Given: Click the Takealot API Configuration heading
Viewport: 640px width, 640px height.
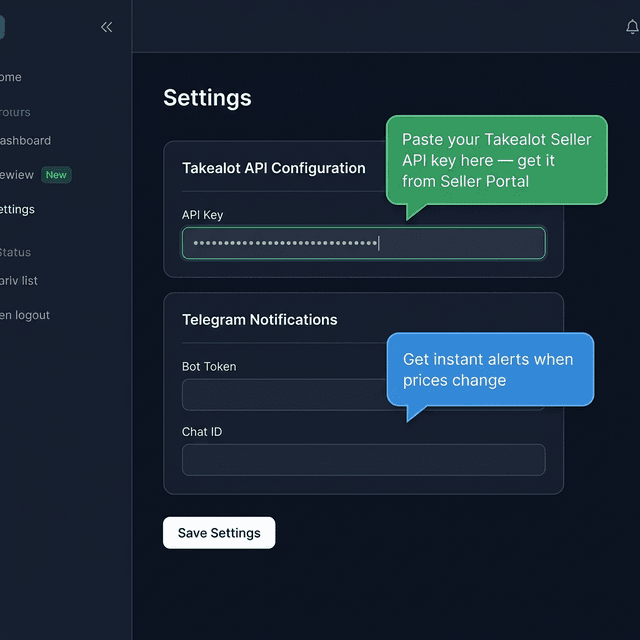Looking at the screenshot, I should coord(274,168).
